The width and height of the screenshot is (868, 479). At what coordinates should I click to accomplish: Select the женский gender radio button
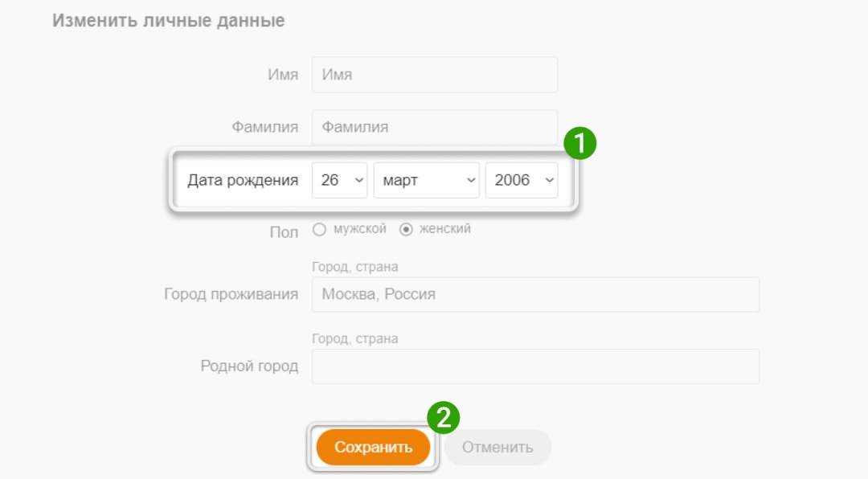click(x=406, y=229)
